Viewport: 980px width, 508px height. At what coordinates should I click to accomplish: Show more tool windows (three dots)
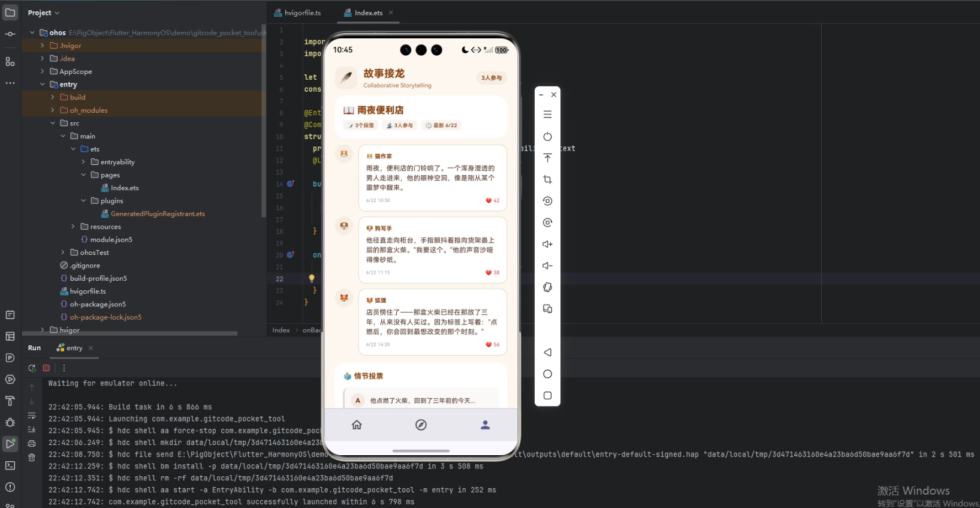[x=10, y=83]
